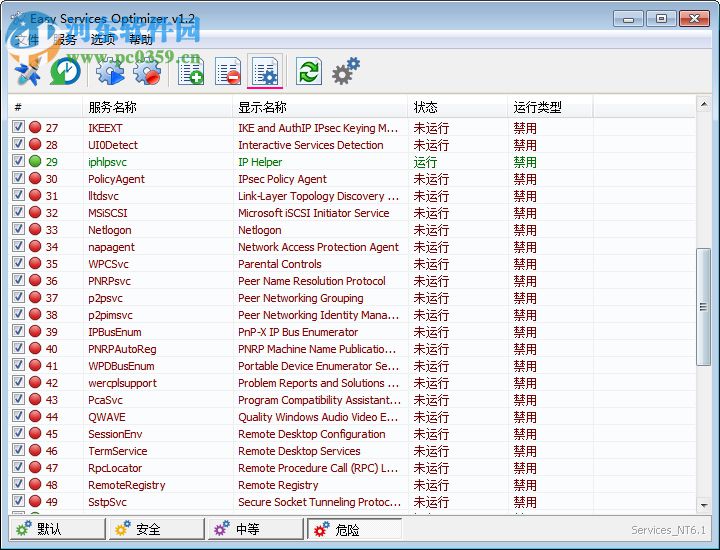Click 禁用 startup type of Netlogon row

(525, 230)
